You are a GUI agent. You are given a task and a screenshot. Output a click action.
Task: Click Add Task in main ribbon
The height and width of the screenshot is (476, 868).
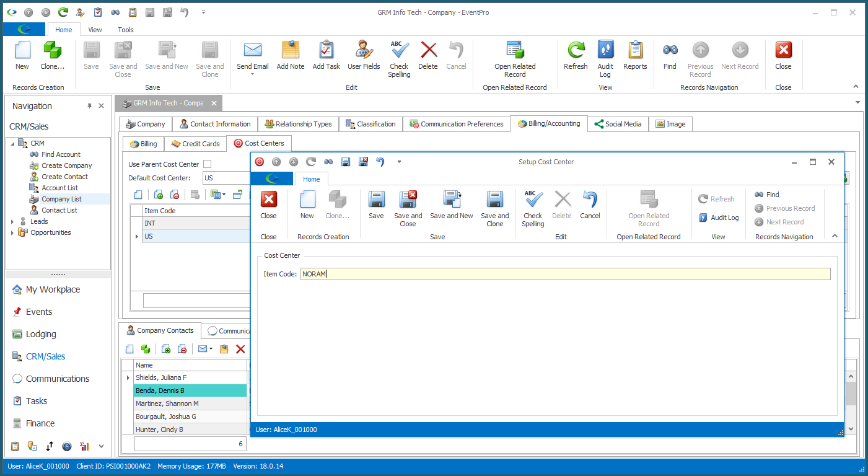click(326, 56)
